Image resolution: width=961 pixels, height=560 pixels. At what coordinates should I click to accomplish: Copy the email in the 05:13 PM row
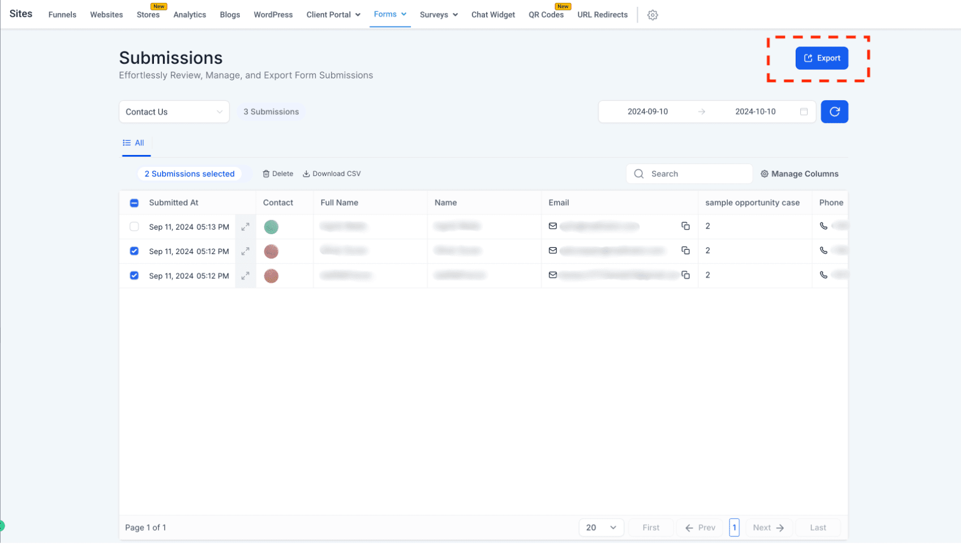pos(685,226)
